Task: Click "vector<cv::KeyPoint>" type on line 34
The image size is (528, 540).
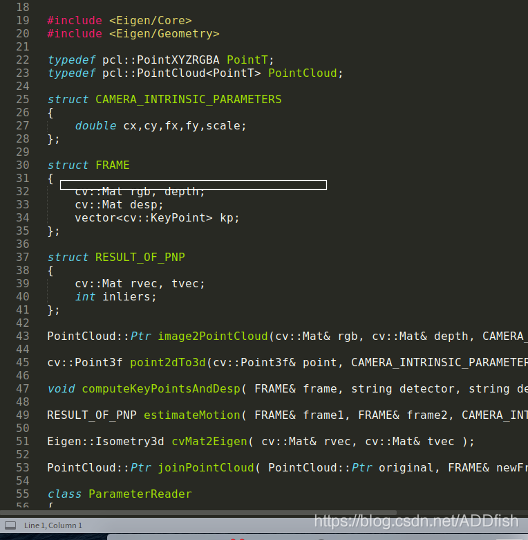Action: point(144,218)
